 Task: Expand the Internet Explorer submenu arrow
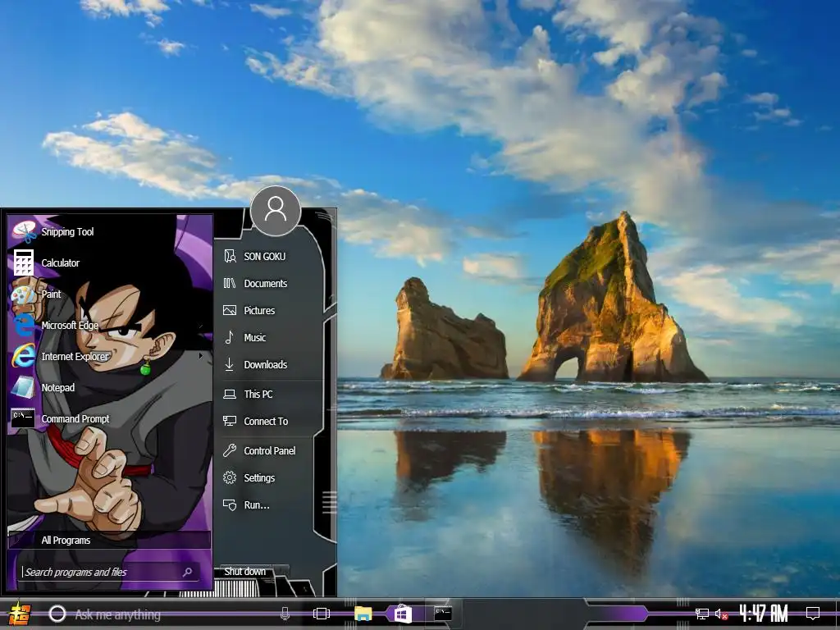point(201,356)
